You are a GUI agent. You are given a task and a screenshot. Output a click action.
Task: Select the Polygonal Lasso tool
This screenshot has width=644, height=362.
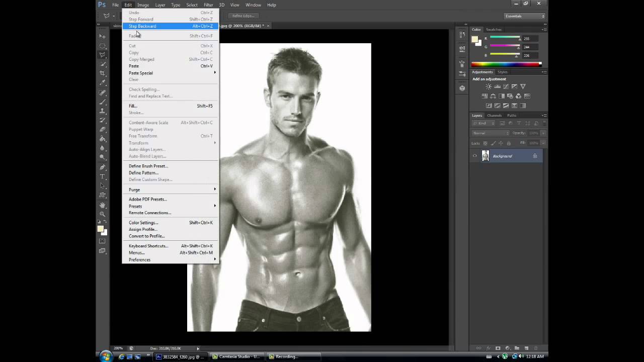(103, 54)
